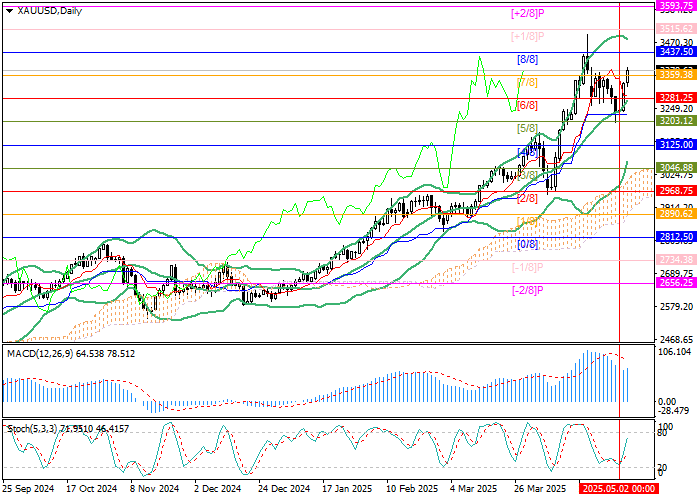Screen dimensions: 700x500
Task: Click the [8/8] Murrey level label
Action: 527,60
